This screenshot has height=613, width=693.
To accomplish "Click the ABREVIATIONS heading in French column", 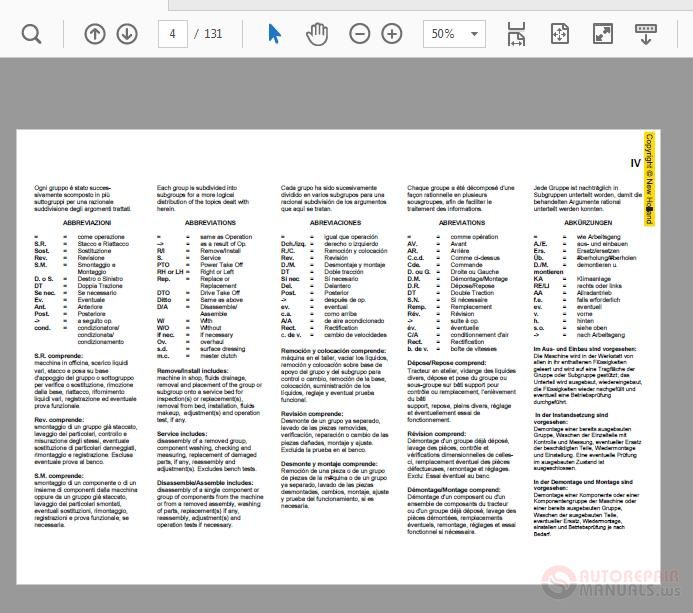I will (462, 223).
